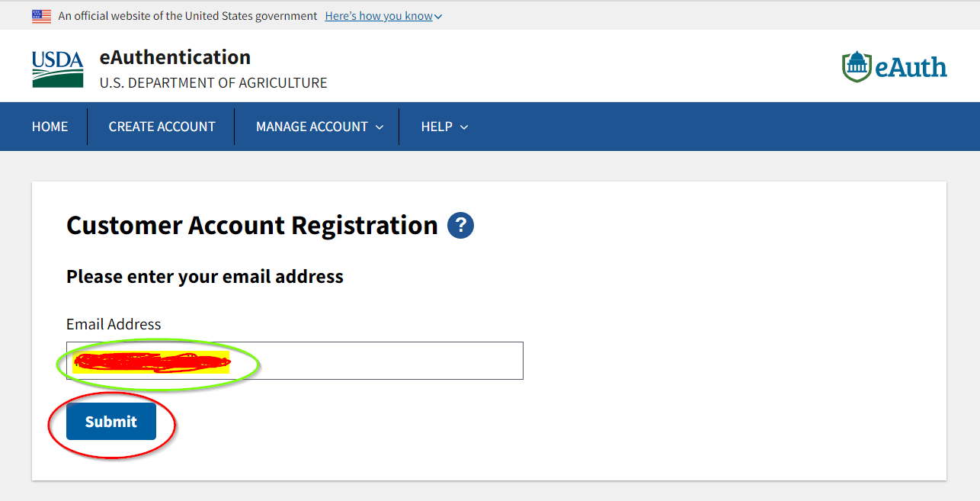Expand the "Here's how you know" chevron
This screenshot has width=980, height=501.
438,17
